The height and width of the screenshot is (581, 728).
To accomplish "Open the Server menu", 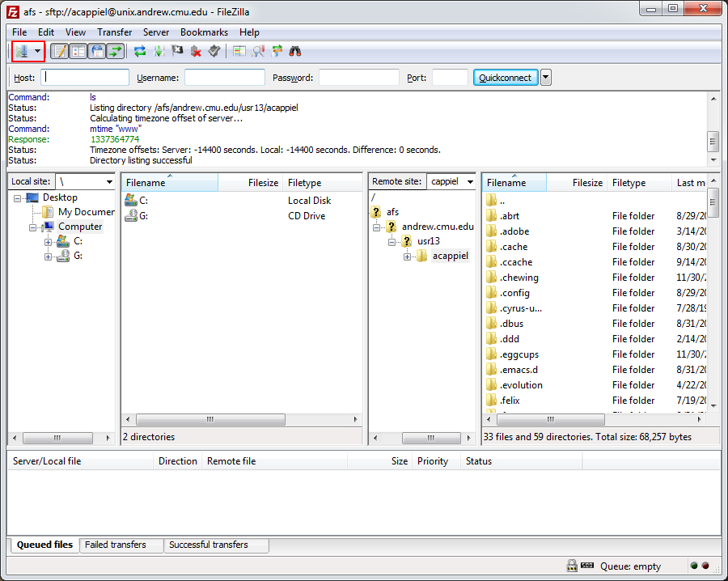I will pos(156,32).
